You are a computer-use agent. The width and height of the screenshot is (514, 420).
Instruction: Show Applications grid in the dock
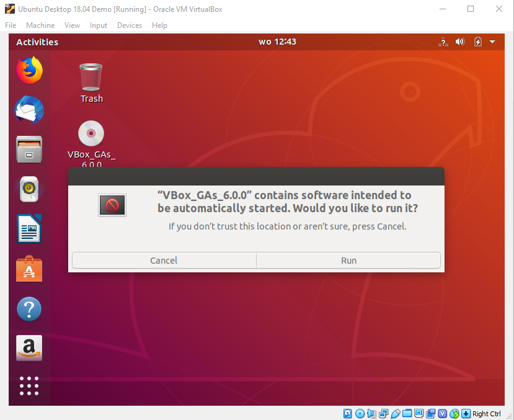(x=29, y=386)
